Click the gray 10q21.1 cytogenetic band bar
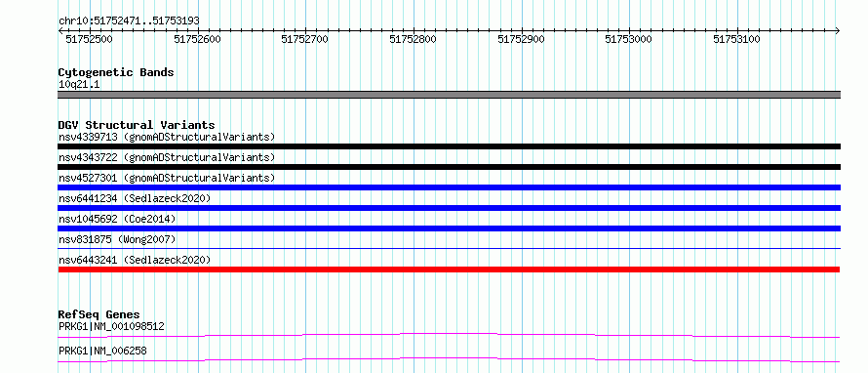 [450, 95]
